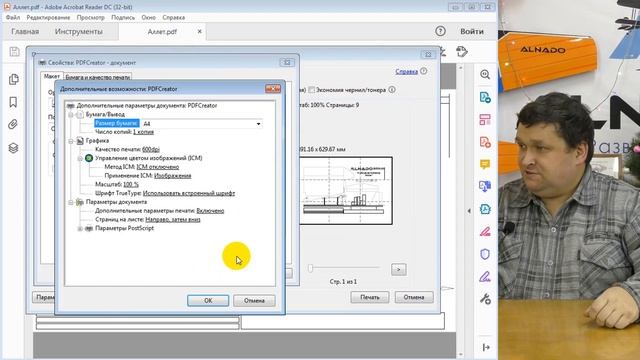Open Export PDF tool icon
Image resolution: width=640 pixels, height=360 pixels.
pos(485,98)
